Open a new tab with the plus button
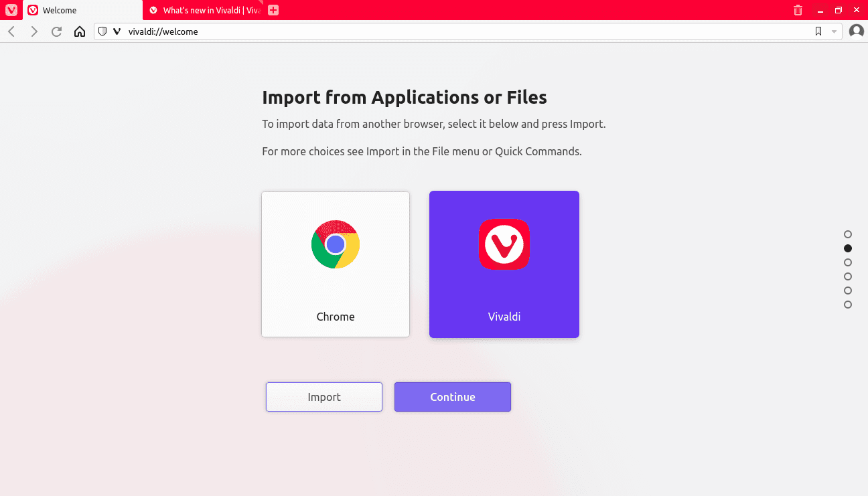The height and width of the screenshot is (496, 868). point(273,10)
